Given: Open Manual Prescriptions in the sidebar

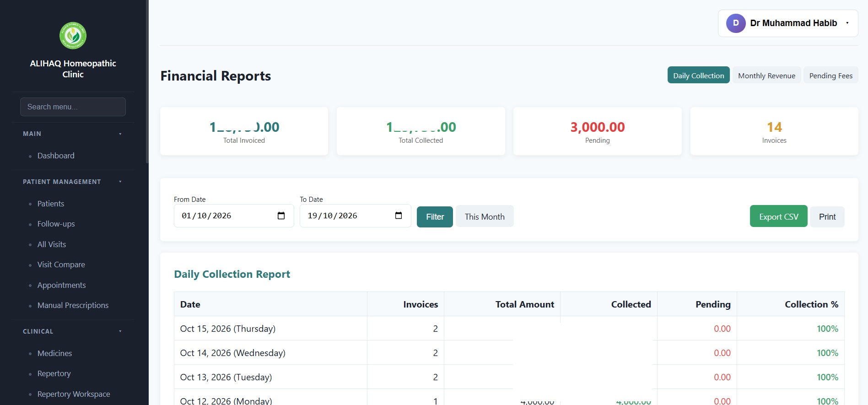Looking at the screenshot, I should 73,305.
